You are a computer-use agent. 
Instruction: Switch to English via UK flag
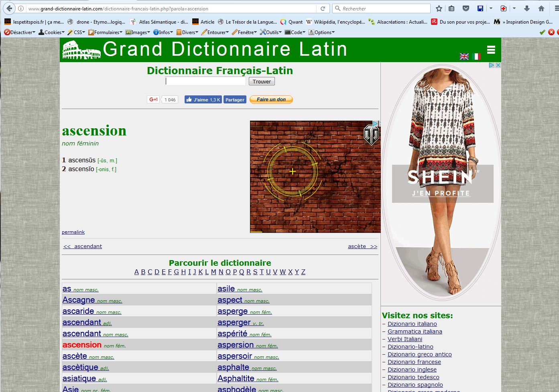[x=464, y=57]
